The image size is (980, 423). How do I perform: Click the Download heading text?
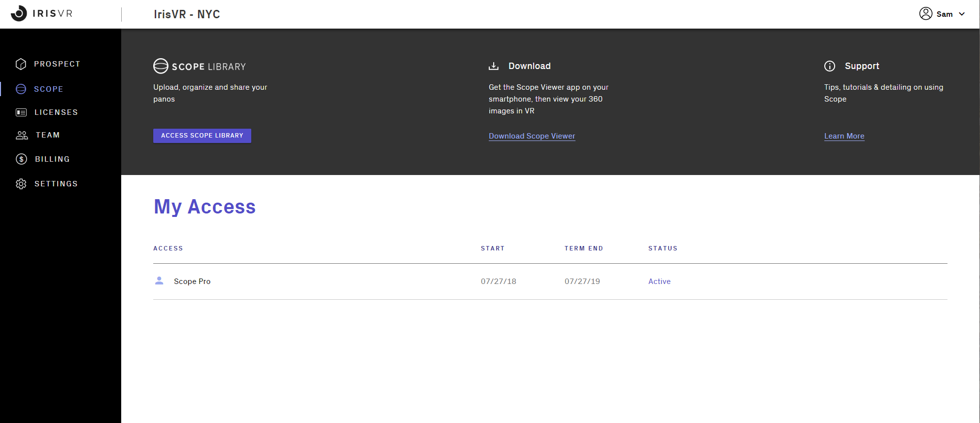tap(530, 66)
